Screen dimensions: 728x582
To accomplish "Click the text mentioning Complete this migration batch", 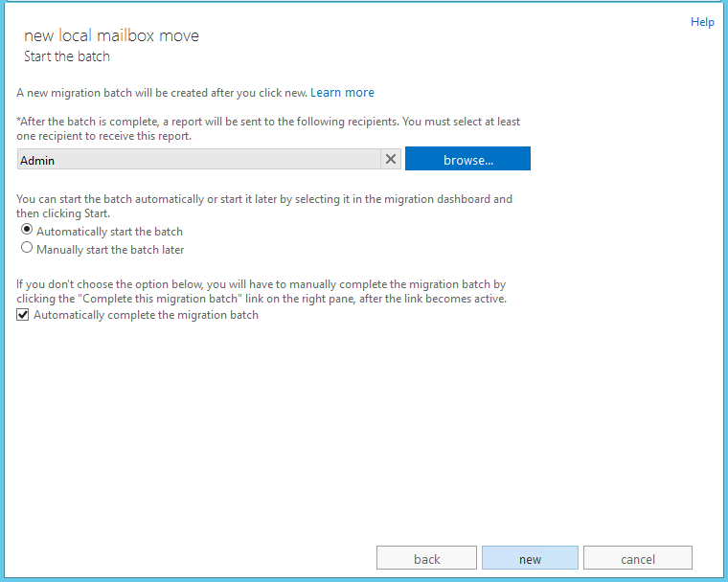I will [x=262, y=291].
